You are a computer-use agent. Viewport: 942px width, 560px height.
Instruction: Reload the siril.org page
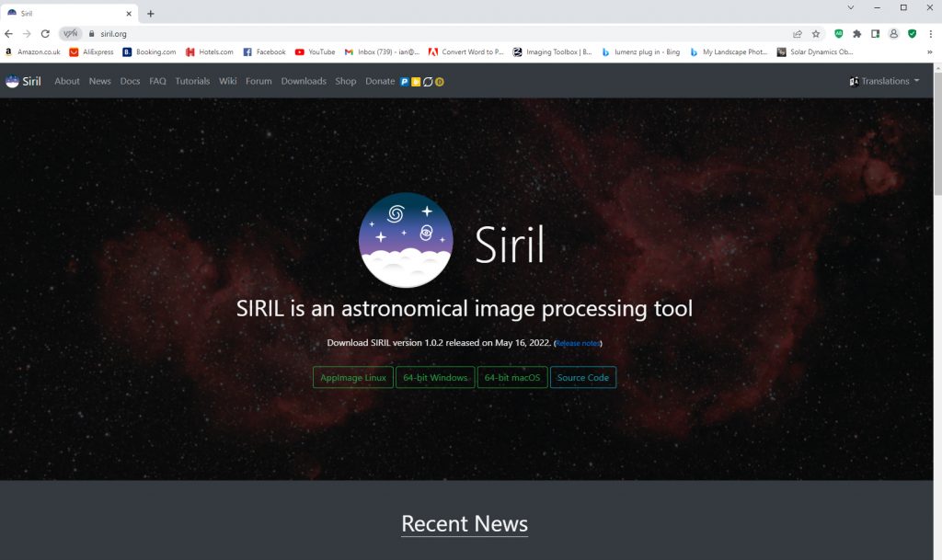(x=45, y=34)
